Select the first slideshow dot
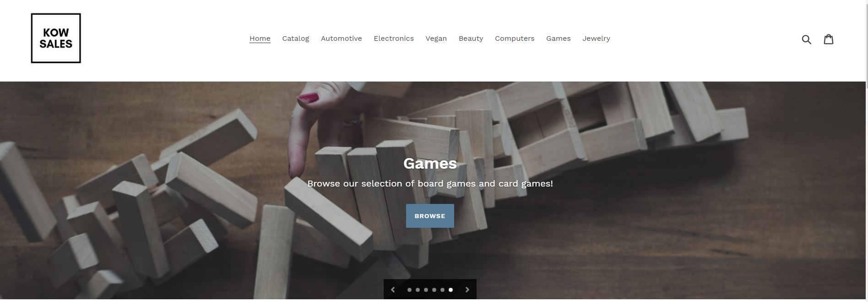 [409, 290]
